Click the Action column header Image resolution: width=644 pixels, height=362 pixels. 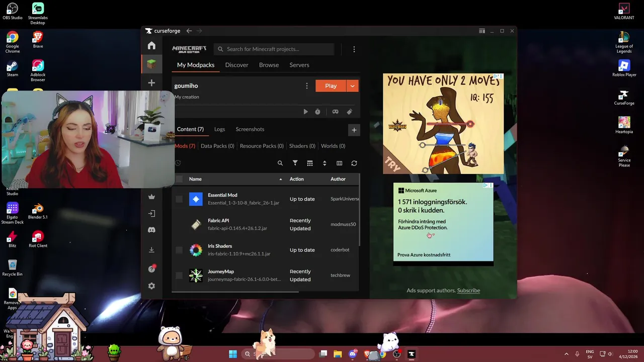[296, 179]
